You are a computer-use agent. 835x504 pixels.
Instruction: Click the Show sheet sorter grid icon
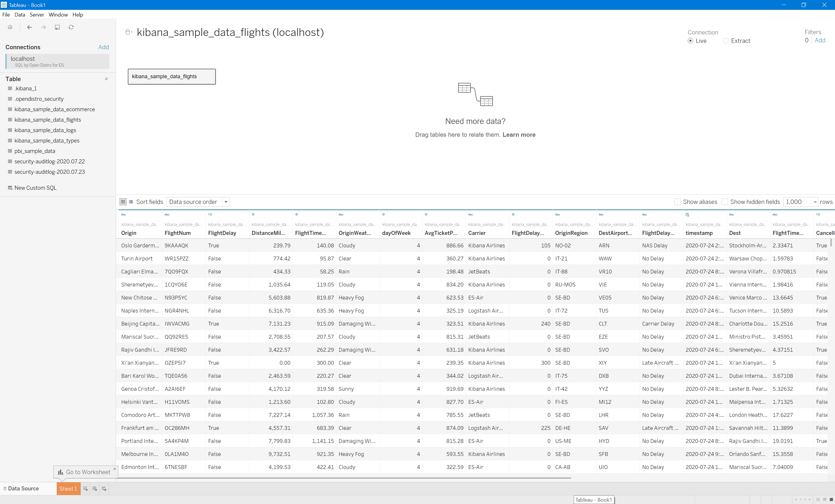click(x=818, y=500)
